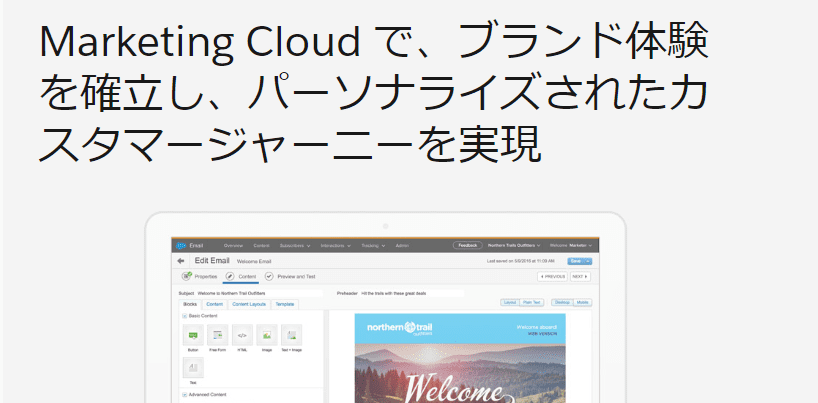Click the Subject input field
818x403 pixels.
(260, 293)
